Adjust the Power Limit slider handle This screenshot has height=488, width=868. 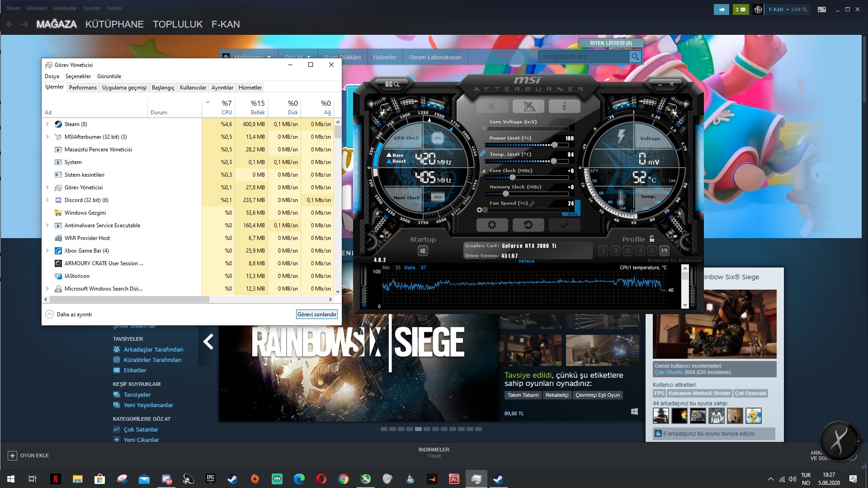click(554, 145)
